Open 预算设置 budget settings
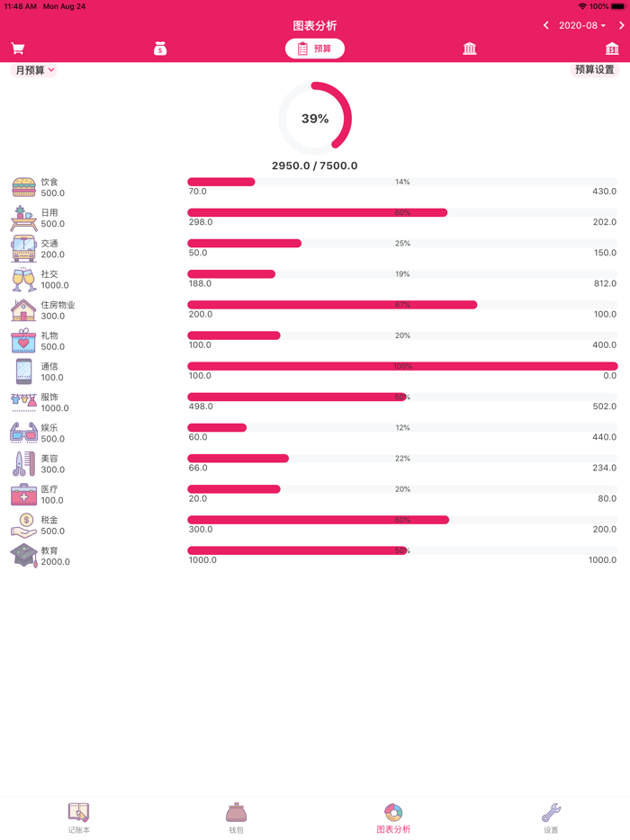This screenshot has height=840, width=630. (594, 70)
